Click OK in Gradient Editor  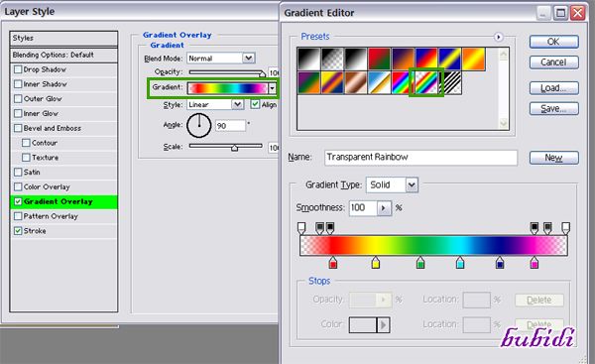[x=553, y=42]
